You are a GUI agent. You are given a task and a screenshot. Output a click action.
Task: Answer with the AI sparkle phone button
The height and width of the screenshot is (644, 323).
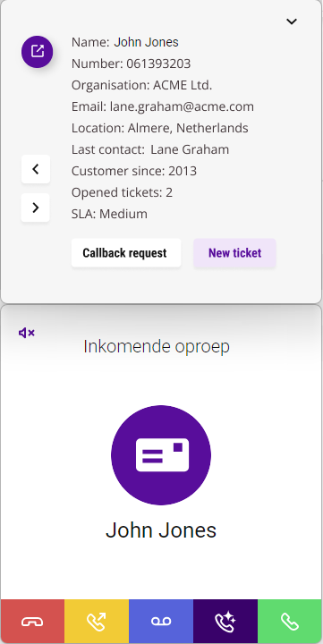(x=225, y=622)
